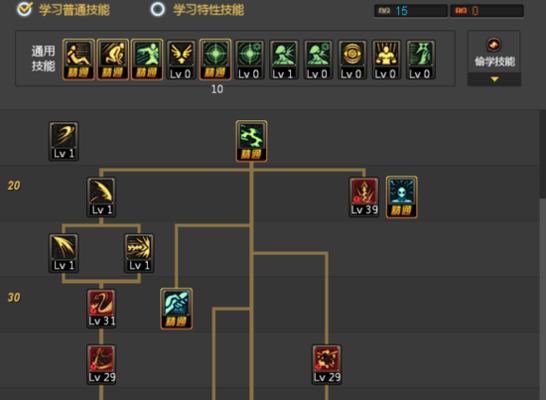The image size is (546, 400).
Task: Click the sit-up general skill icon
Action: (78, 60)
